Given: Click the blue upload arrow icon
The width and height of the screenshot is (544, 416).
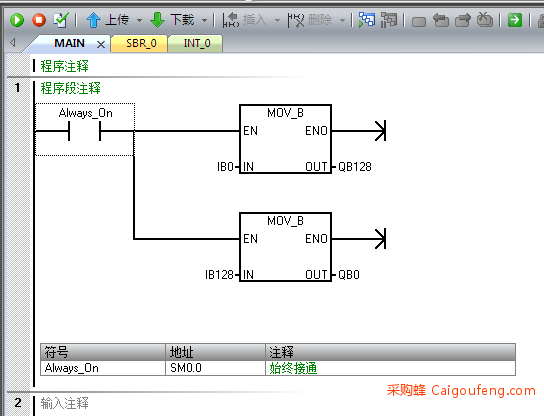Looking at the screenshot, I should [x=93, y=20].
